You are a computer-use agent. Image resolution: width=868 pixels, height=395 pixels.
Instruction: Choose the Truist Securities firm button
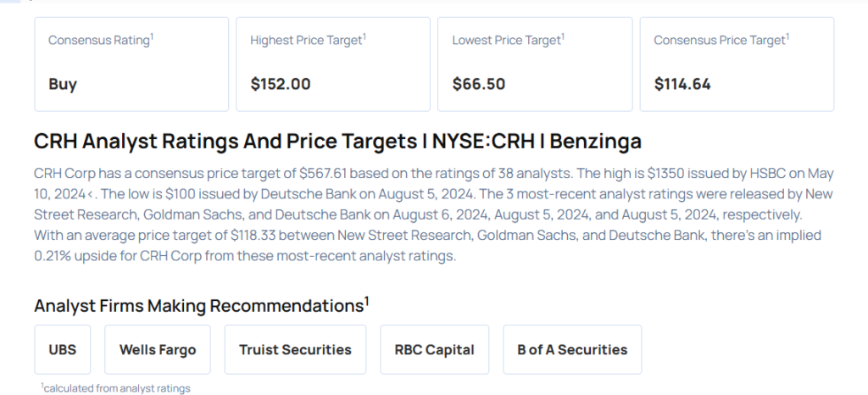coord(295,349)
